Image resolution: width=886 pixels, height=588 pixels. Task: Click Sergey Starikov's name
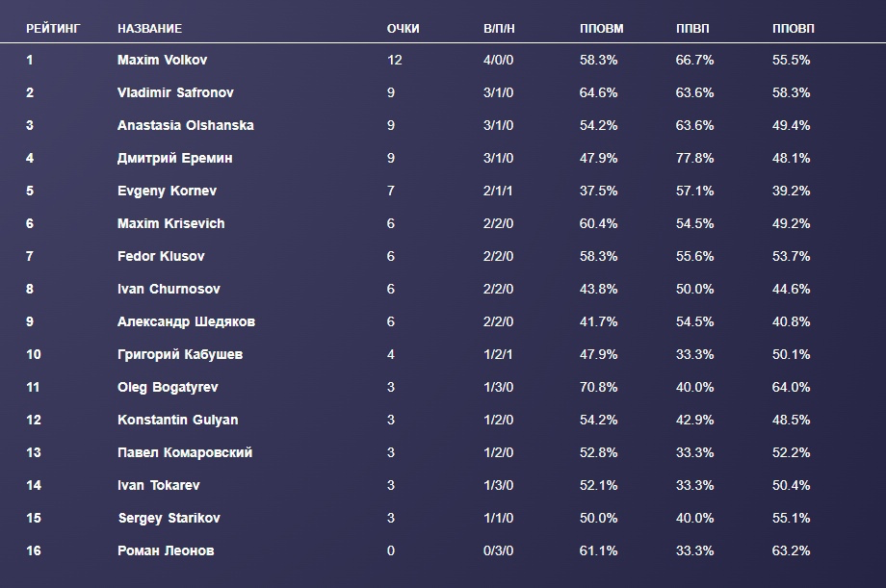(x=169, y=518)
